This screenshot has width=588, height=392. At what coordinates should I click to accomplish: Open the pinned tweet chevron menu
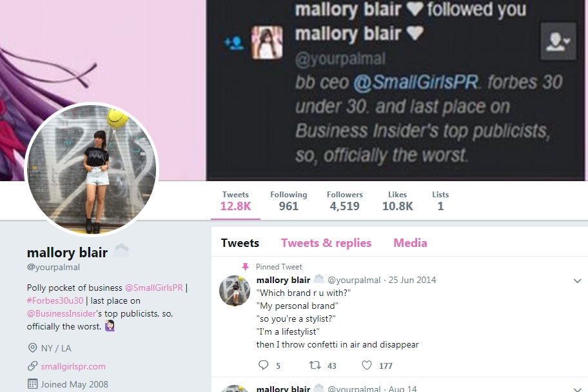[578, 280]
